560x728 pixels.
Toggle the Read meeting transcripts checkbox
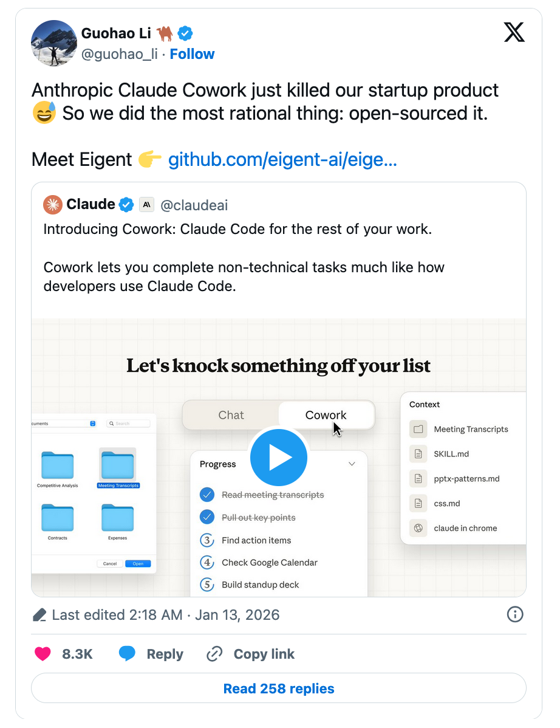tap(207, 495)
